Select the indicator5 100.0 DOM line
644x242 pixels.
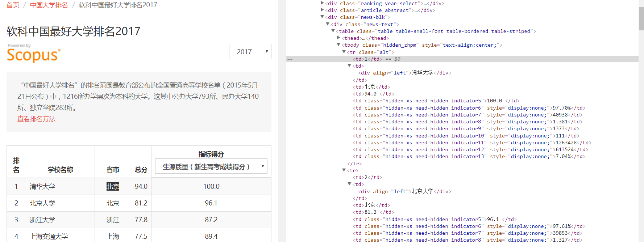[436, 101]
